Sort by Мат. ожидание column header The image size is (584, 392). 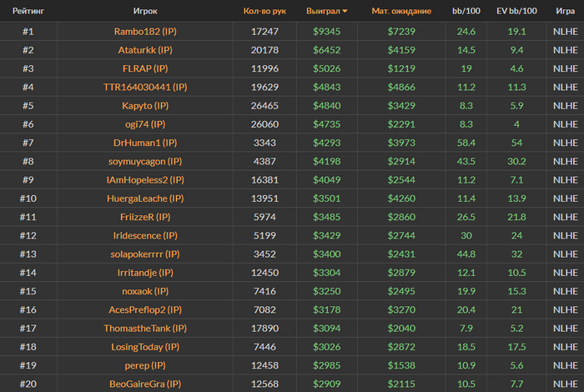pos(400,12)
